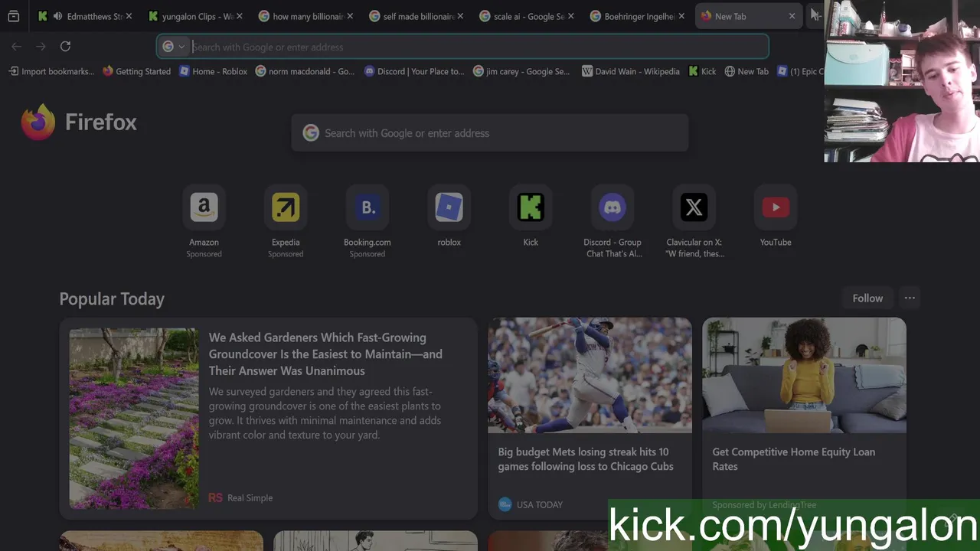Switch to the scale ai Google Search tab
This screenshot has height=551, width=980.
coord(527,16)
